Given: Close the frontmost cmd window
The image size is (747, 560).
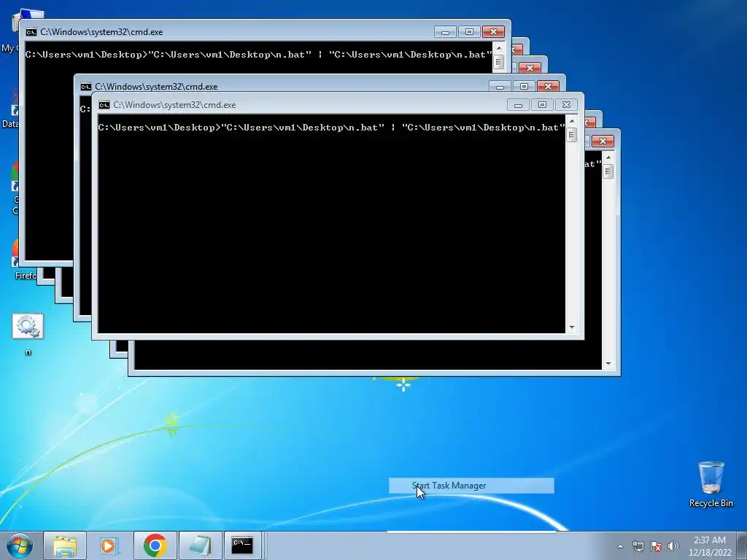Looking at the screenshot, I should pos(566,105).
